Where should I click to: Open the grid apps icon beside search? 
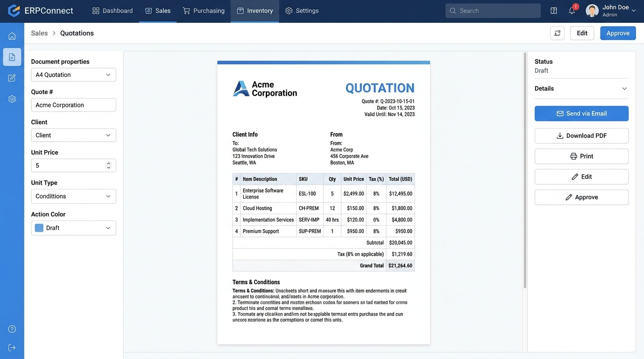(554, 11)
